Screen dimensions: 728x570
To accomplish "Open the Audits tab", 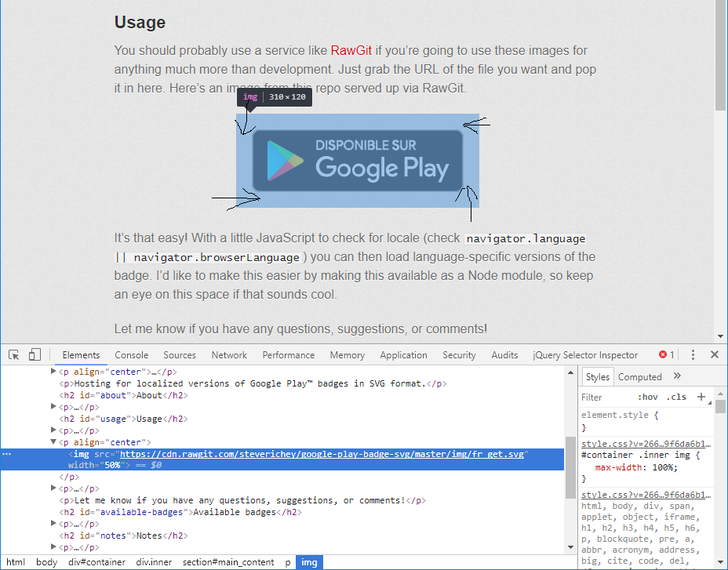I will (504, 355).
